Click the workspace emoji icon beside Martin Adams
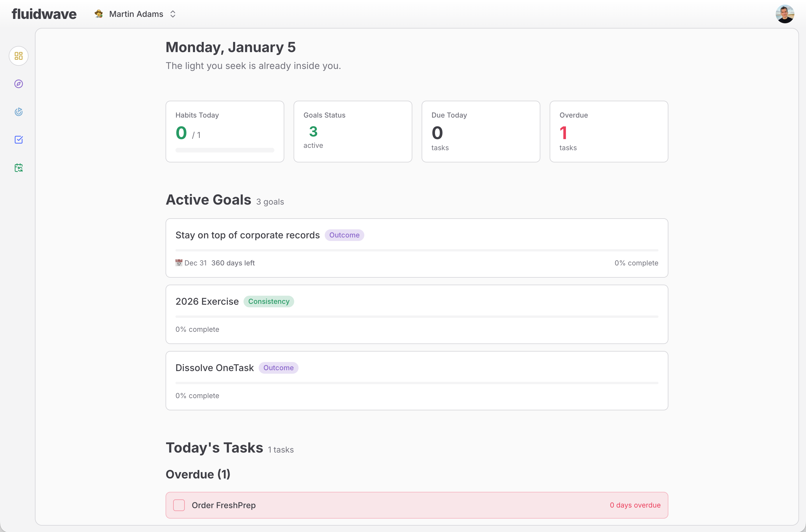806x532 pixels. [99, 14]
